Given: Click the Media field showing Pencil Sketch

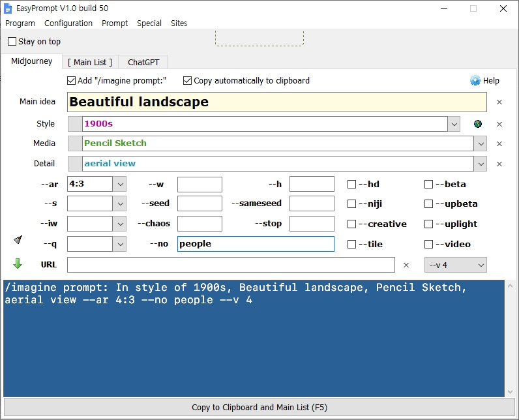Looking at the screenshot, I should point(278,143).
